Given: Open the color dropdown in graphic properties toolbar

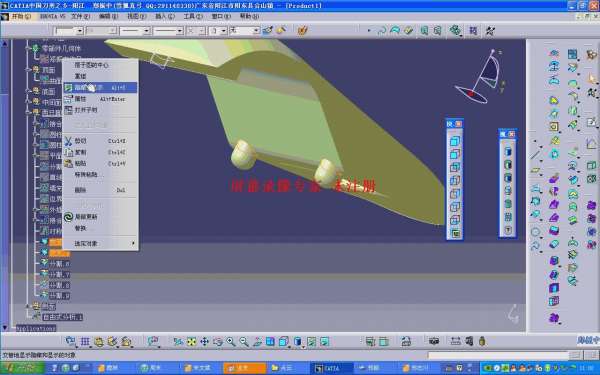Looking at the screenshot, I should pos(69,31).
